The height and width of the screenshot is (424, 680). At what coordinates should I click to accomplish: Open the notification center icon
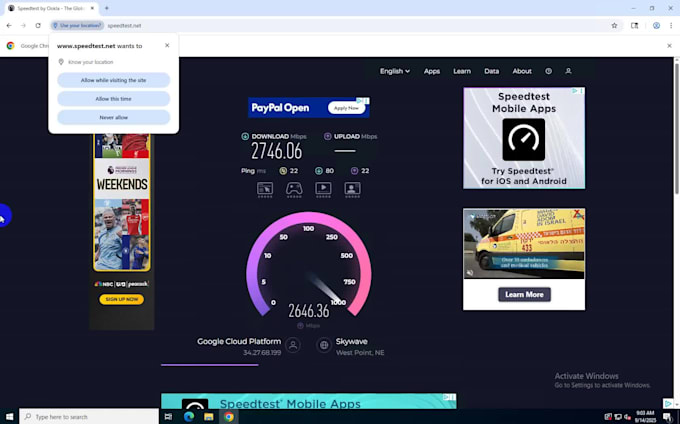(668, 417)
